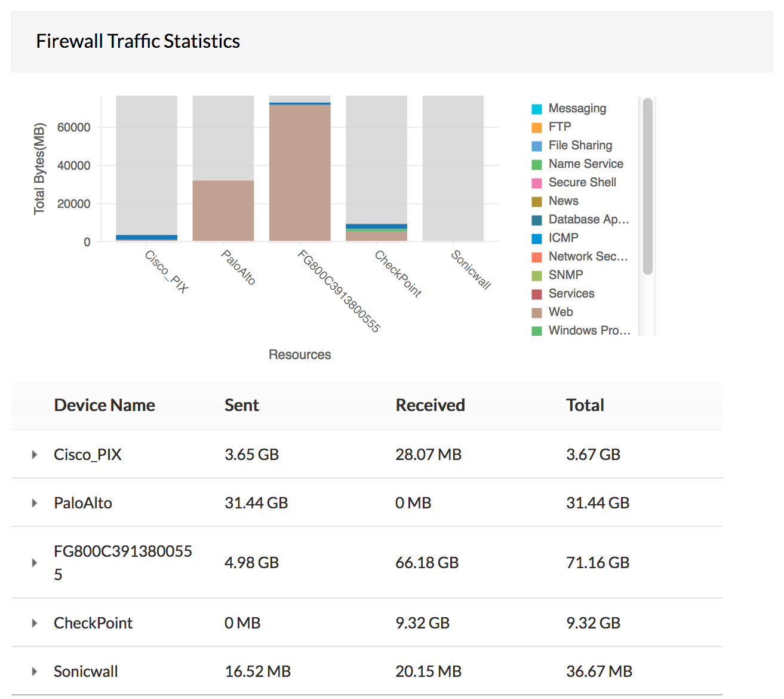784x699 pixels.
Task: Click the FG800C3913800555 device name
Action: (x=122, y=562)
